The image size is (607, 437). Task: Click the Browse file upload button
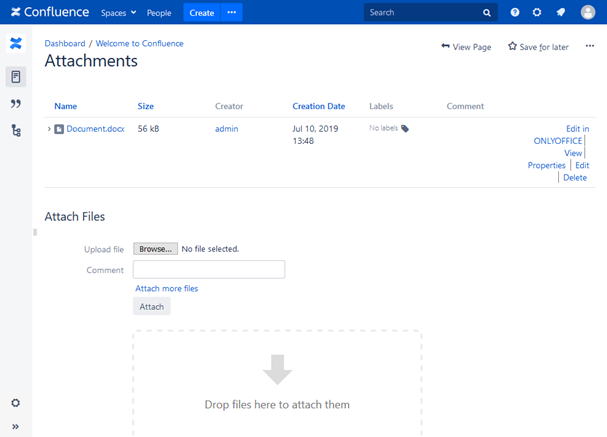coord(155,249)
